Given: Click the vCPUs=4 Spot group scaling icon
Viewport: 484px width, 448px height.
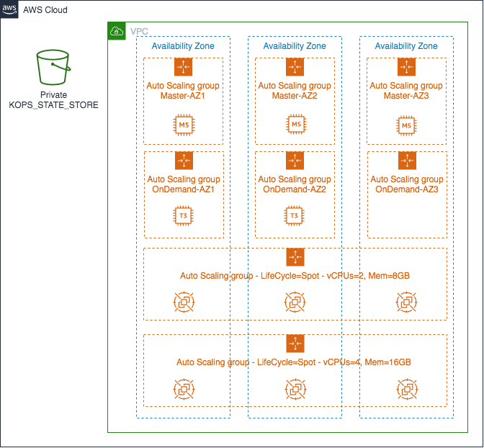Looking at the screenshot, I should point(295,344).
